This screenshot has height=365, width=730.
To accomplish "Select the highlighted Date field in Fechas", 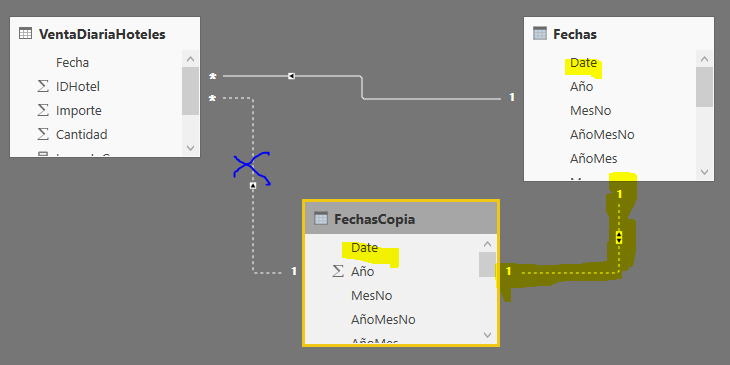I will click(x=583, y=62).
